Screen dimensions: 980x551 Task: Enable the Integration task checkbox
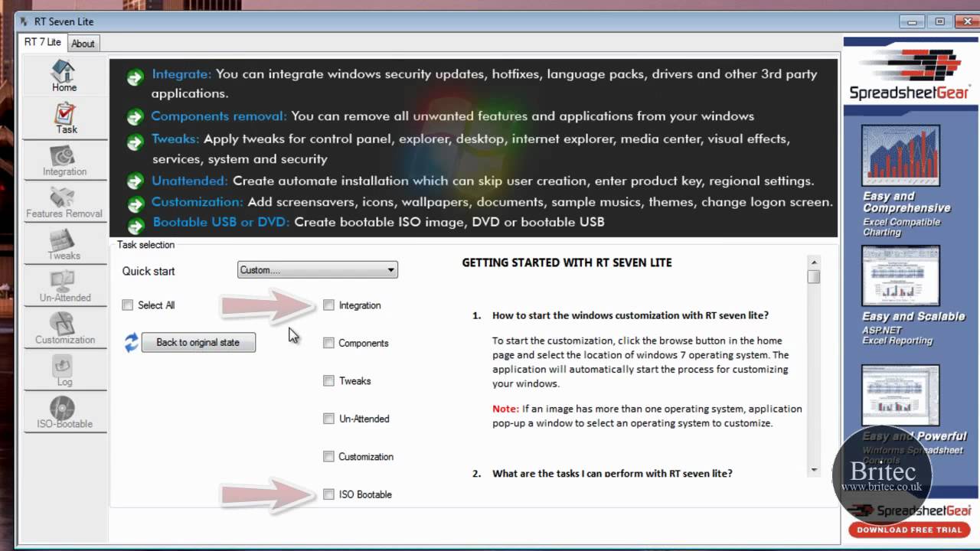(328, 305)
